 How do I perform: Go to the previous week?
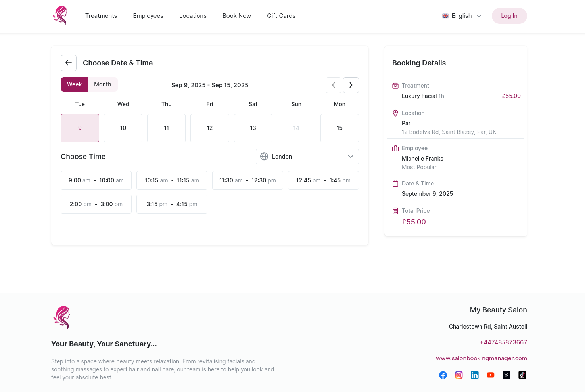(x=334, y=85)
